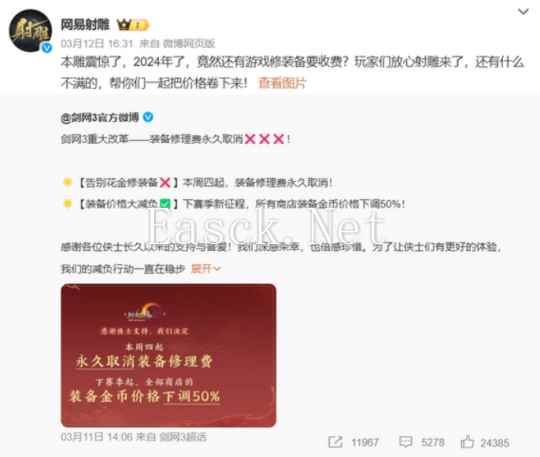Open the @剑网3官方微博 account link
Viewport: 540px width, 457px height.
tap(100, 118)
